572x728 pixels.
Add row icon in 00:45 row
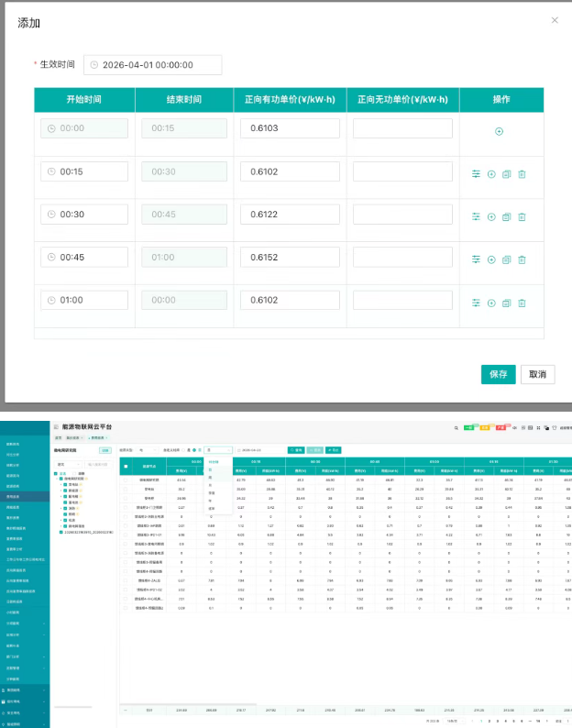[491, 259]
